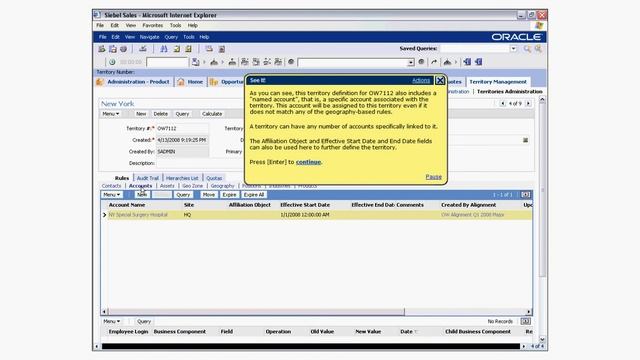Viewport: 640px width, 360px height.
Task: Click New on the New York territory form
Action: [x=141, y=114]
